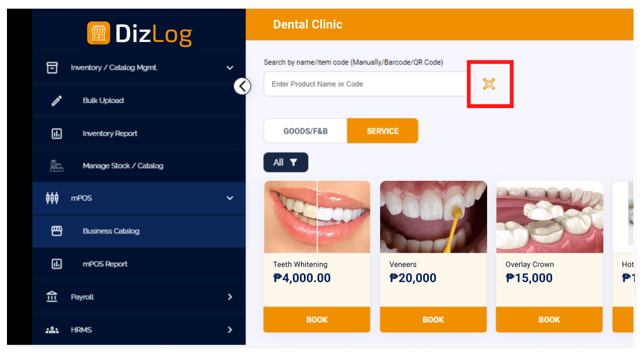Click the Manage Stock warehouse icon

coord(57,166)
